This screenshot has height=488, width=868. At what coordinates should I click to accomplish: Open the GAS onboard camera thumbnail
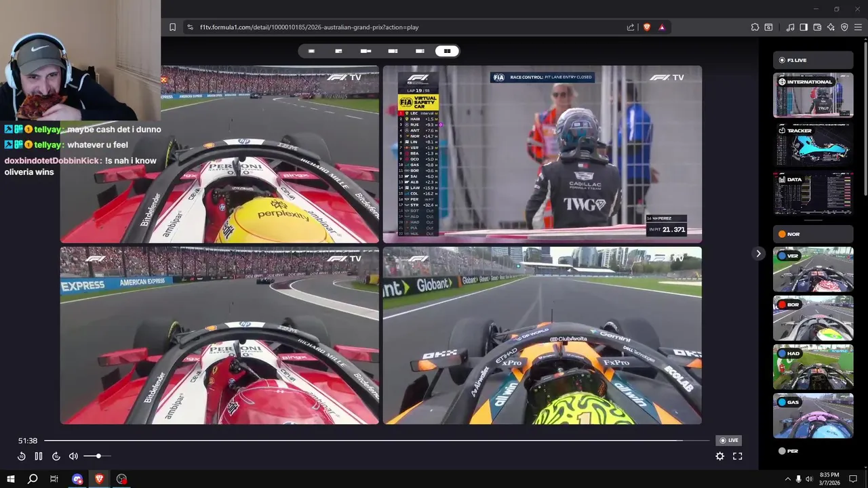click(813, 415)
